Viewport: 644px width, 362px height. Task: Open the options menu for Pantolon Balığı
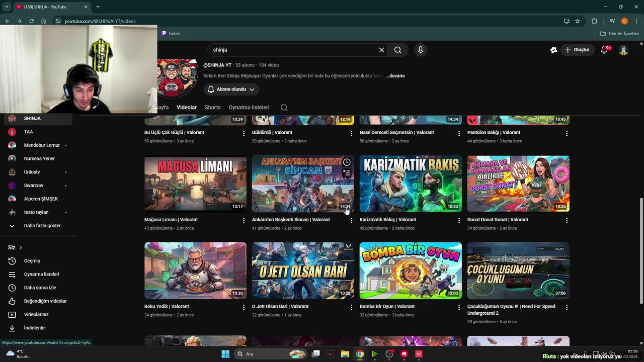point(567,133)
